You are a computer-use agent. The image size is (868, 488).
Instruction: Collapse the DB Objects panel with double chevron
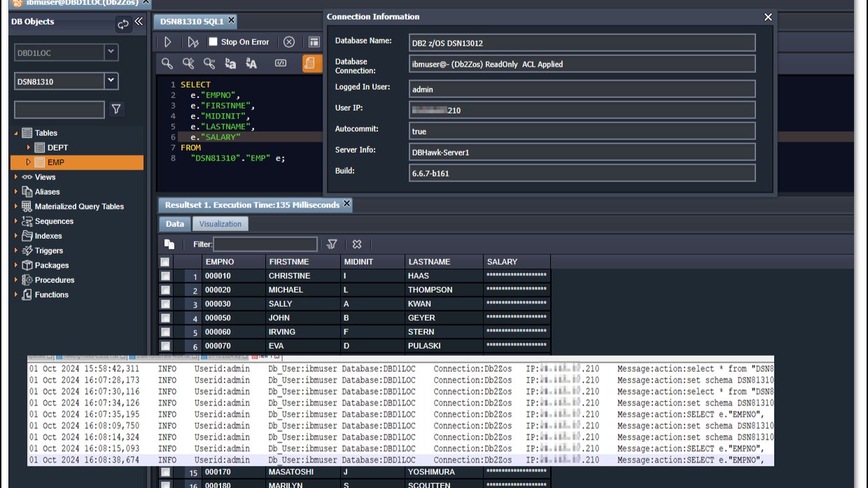pyautogui.click(x=139, y=21)
